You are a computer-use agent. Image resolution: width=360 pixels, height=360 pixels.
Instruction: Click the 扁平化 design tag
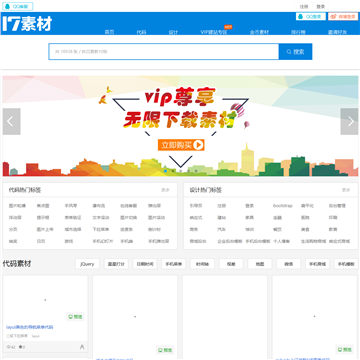[307, 206]
